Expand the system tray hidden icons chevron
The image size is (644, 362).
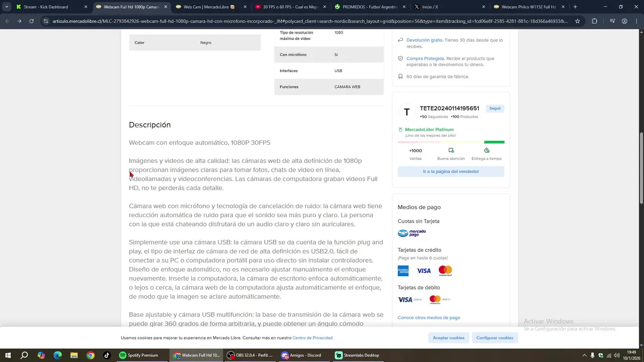pos(584,355)
